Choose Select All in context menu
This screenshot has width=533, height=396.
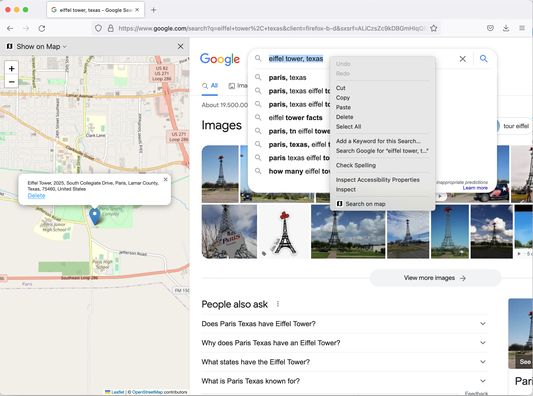tap(382, 126)
